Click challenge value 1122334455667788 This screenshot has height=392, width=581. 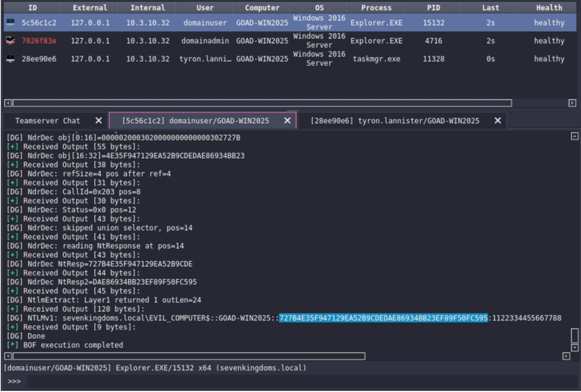click(x=527, y=318)
